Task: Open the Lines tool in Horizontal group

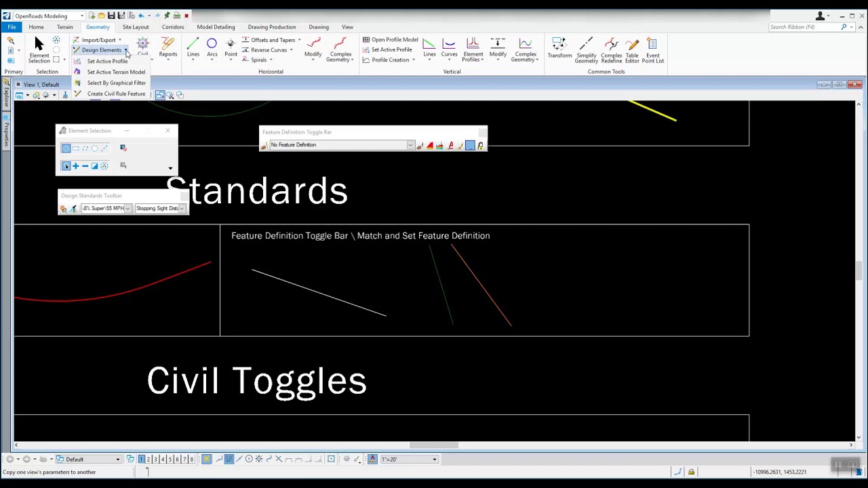Action: coord(193,48)
